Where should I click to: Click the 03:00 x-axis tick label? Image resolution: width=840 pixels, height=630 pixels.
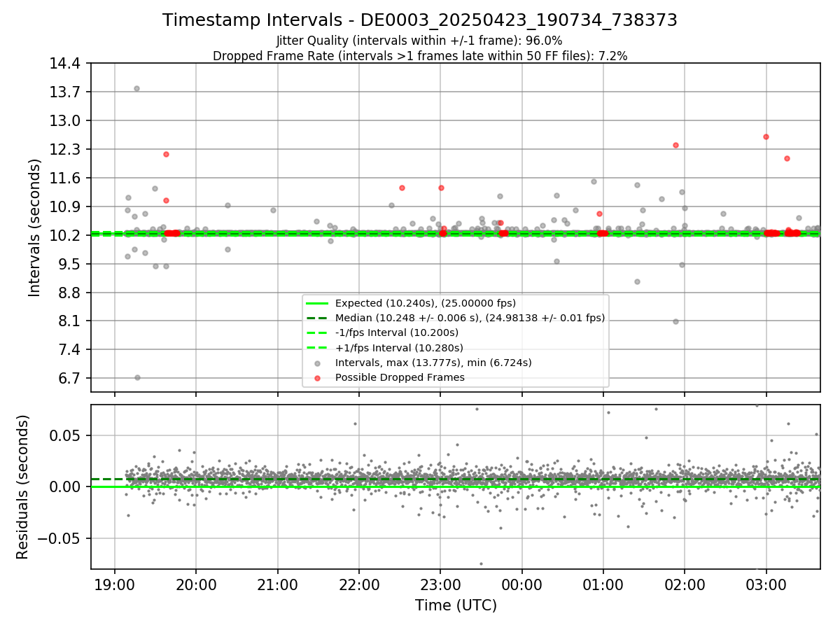(x=766, y=584)
